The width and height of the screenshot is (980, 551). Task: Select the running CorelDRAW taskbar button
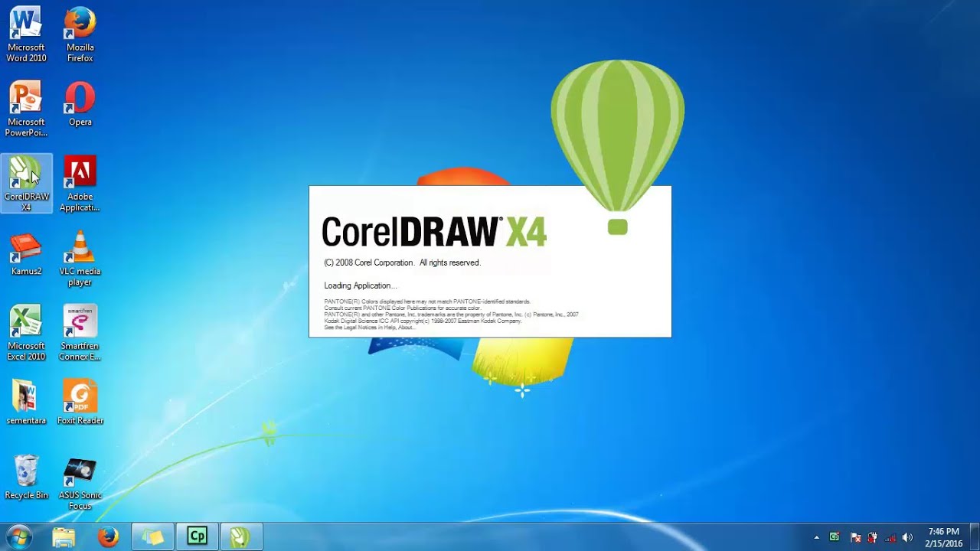pos(241,536)
